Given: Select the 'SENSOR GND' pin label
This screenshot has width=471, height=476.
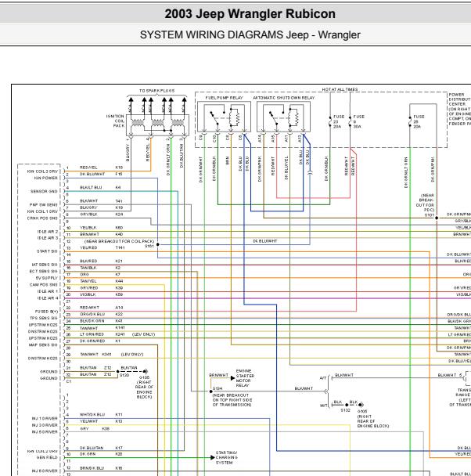Looking at the screenshot, I should [44, 192].
